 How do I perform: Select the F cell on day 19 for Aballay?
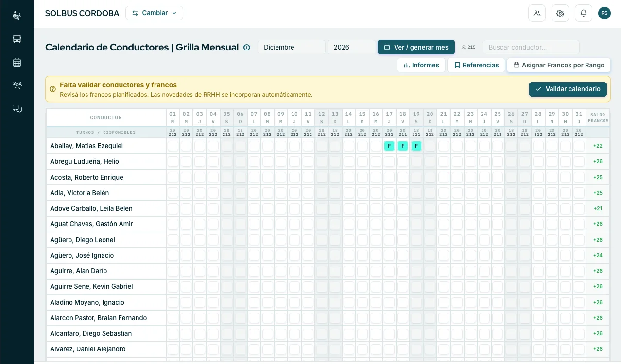pyautogui.click(x=416, y=146)
